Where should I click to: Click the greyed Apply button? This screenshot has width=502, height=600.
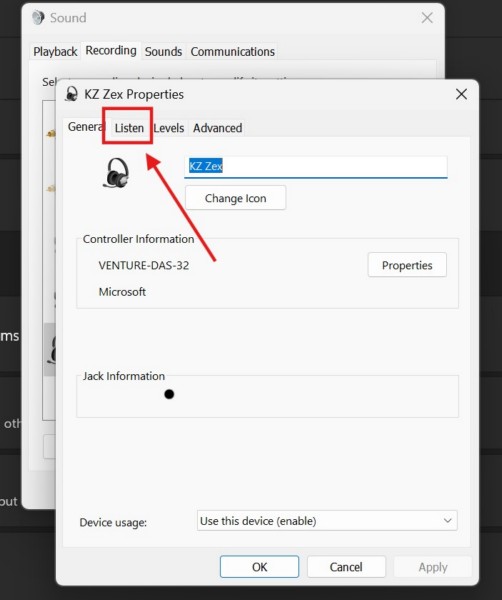click(433, 567)
